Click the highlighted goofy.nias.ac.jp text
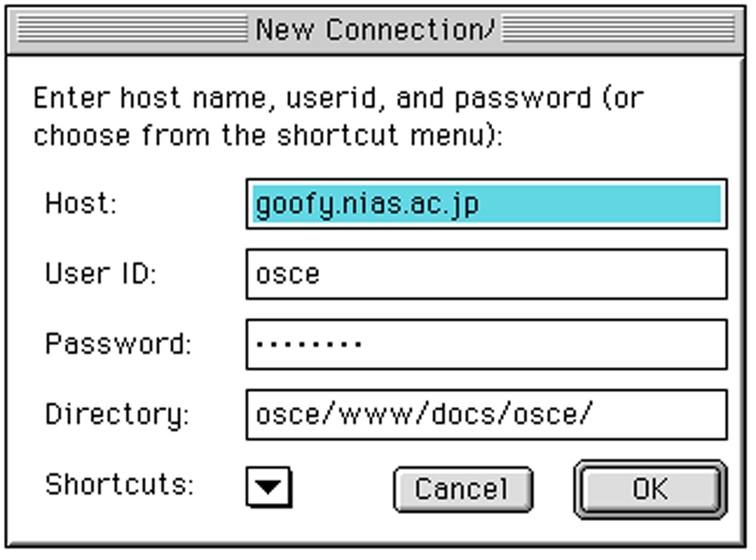The image size is (756, 560). 367,205
